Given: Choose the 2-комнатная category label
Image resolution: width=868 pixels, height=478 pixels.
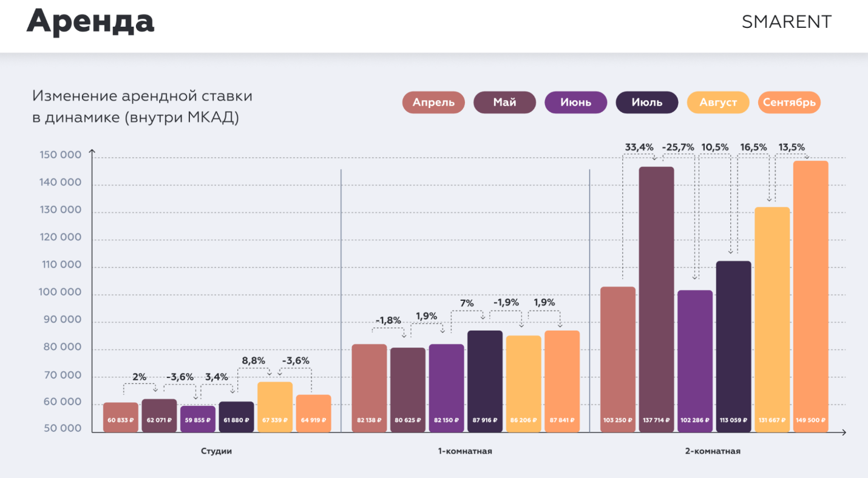Looking at the screenshot, I should [714, 451].
